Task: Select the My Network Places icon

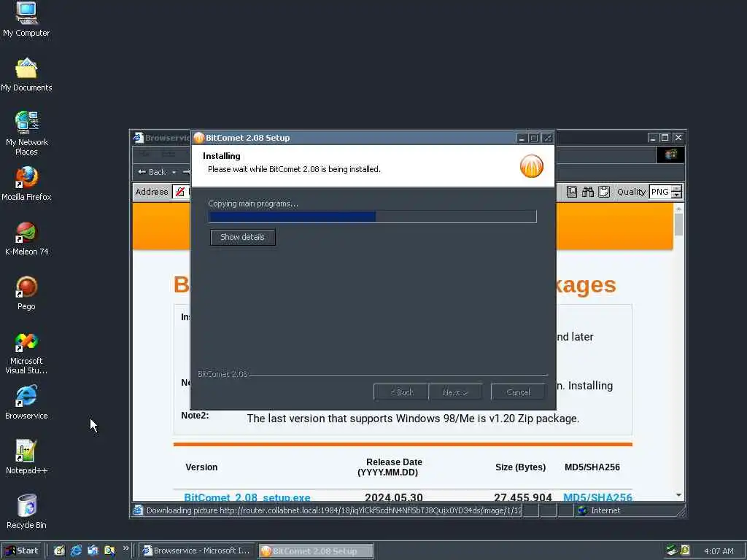Action: coord(27,133)
